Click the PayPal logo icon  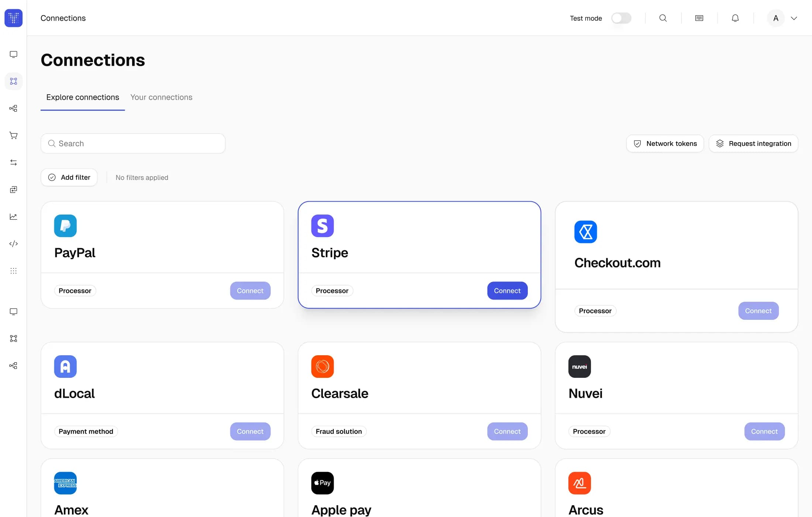point(65,226)
